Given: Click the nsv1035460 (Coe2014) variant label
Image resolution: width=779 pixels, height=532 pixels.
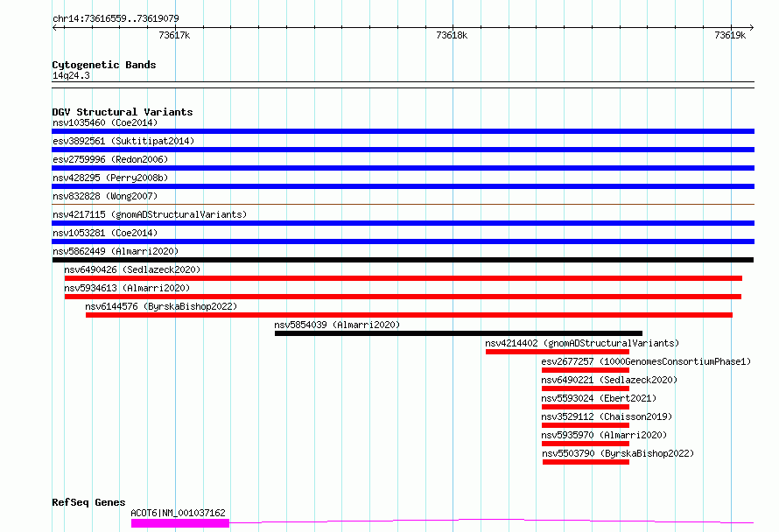Looking at the screenshot, I should (x=105, y=122).
